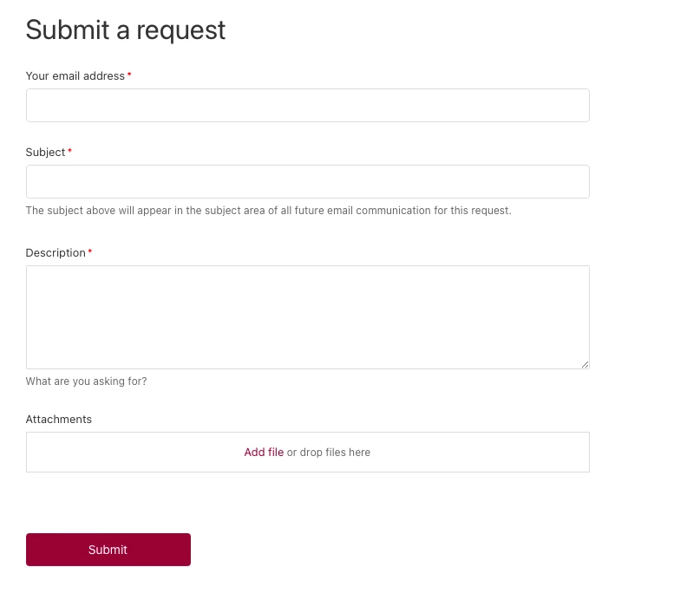Click the Your email address input field
The image size is (700, 606).
pyautogui.click(x=307, y=105)
